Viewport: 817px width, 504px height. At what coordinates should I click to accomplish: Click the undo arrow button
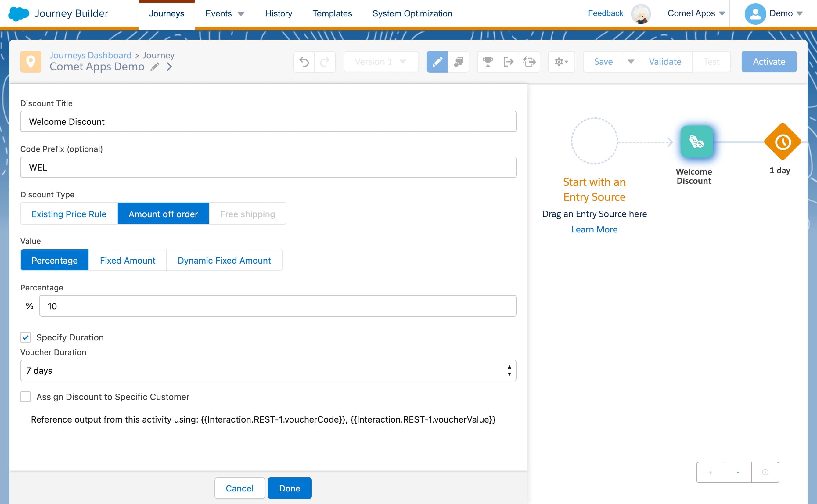(x=304, y=62)
